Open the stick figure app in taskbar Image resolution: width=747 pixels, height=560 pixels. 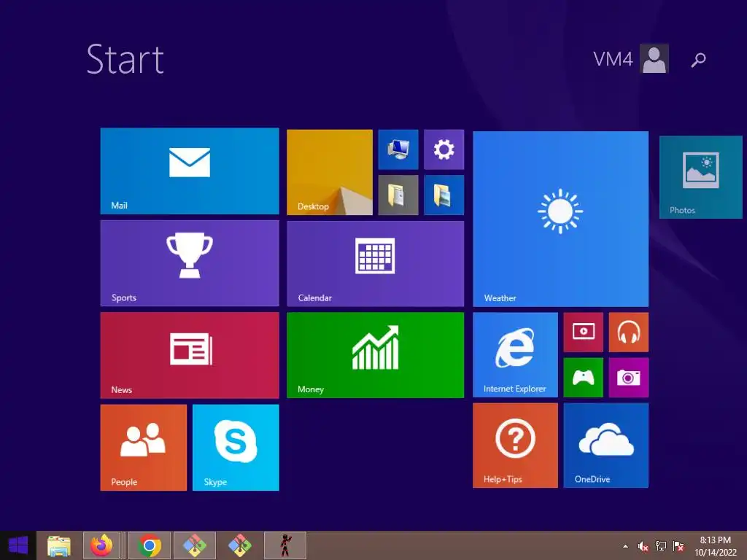285,545
